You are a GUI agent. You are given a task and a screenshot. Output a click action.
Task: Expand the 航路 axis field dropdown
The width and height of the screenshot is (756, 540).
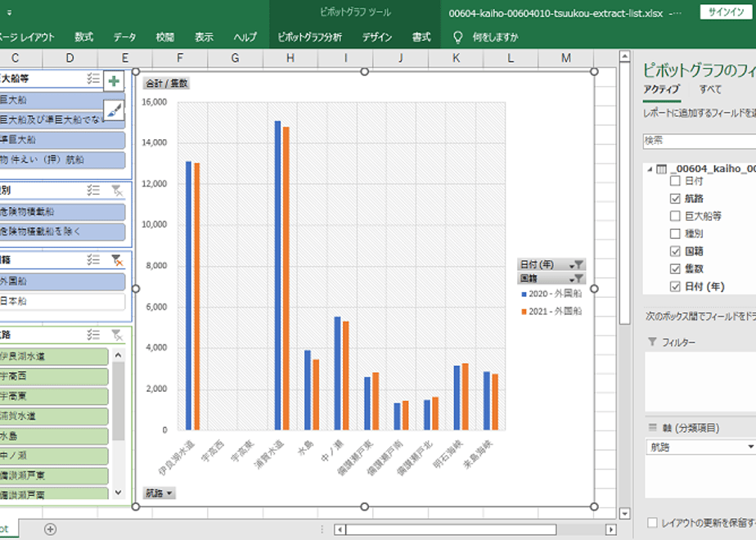pos(750,448)
